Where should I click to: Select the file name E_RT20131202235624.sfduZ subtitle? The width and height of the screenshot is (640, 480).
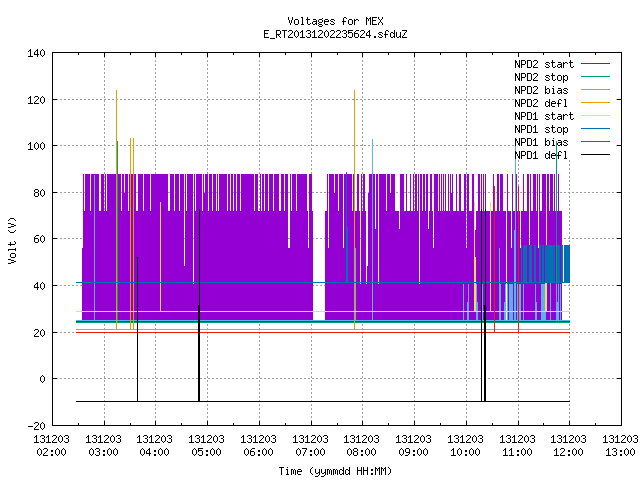(335, 34)
